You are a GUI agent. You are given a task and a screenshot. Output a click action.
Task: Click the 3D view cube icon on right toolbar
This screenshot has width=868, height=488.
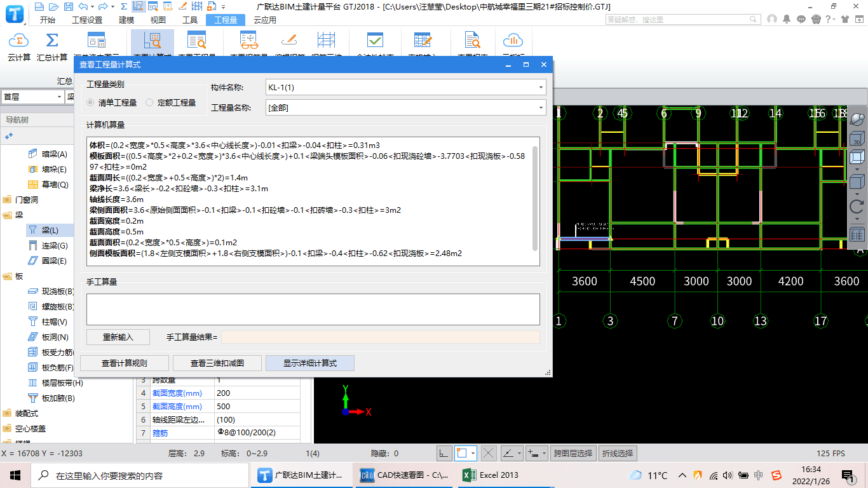pyautogui.click(x=857, y=139)
